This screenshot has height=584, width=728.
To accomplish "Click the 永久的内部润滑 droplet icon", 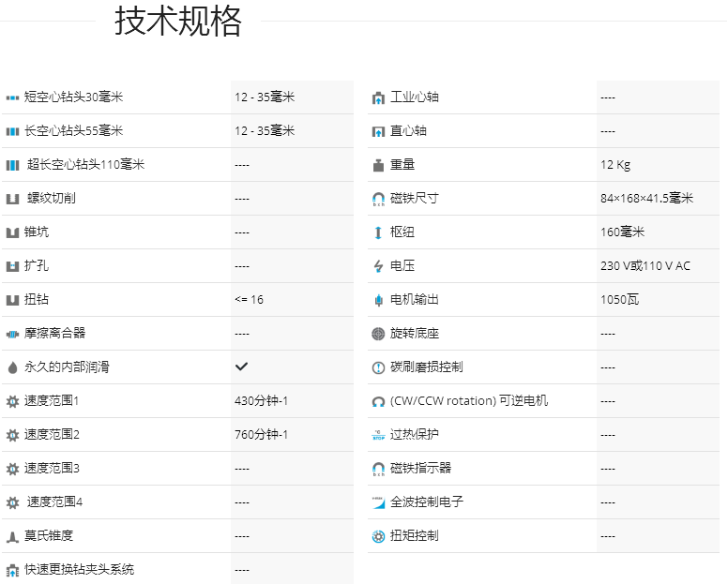I will click(x=12, y=367).
